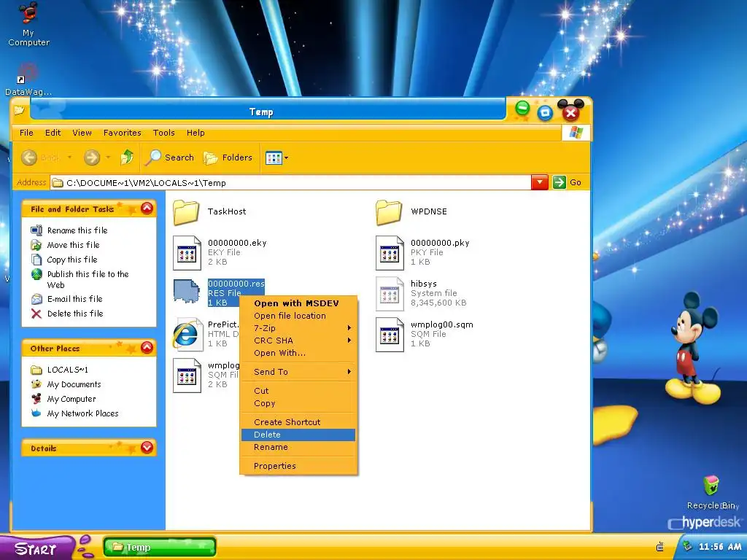Viewport: 747px width, 560px height.
Task: Click Delete this file link
Action: click(x=75, y=314)
